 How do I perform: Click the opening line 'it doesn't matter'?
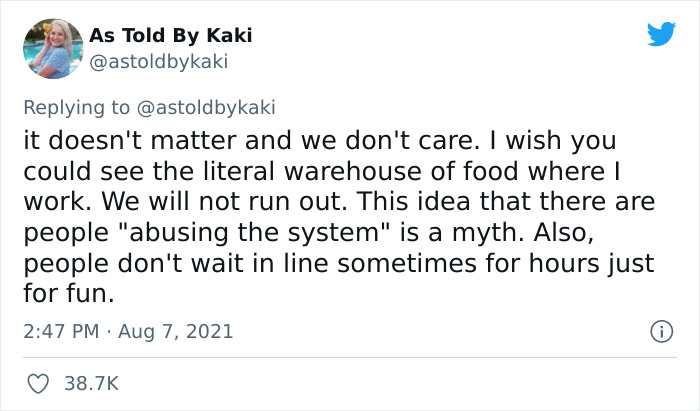(x=110, y=140)
